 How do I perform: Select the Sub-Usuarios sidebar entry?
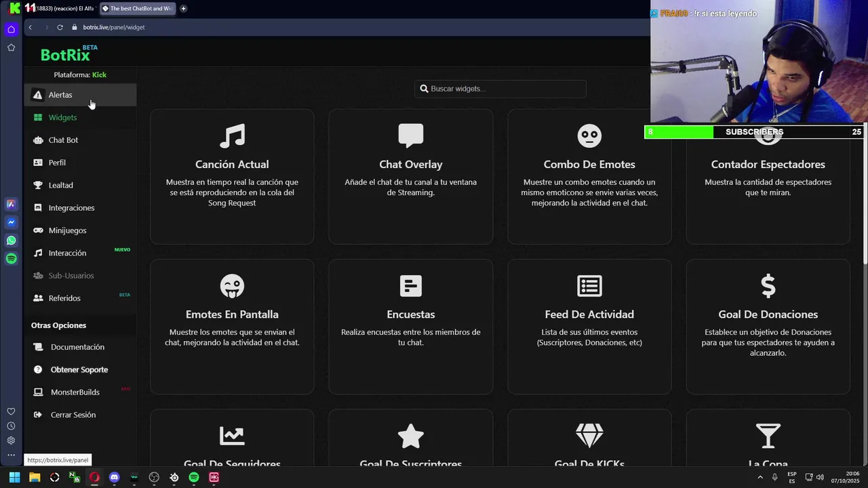point(81,276)
